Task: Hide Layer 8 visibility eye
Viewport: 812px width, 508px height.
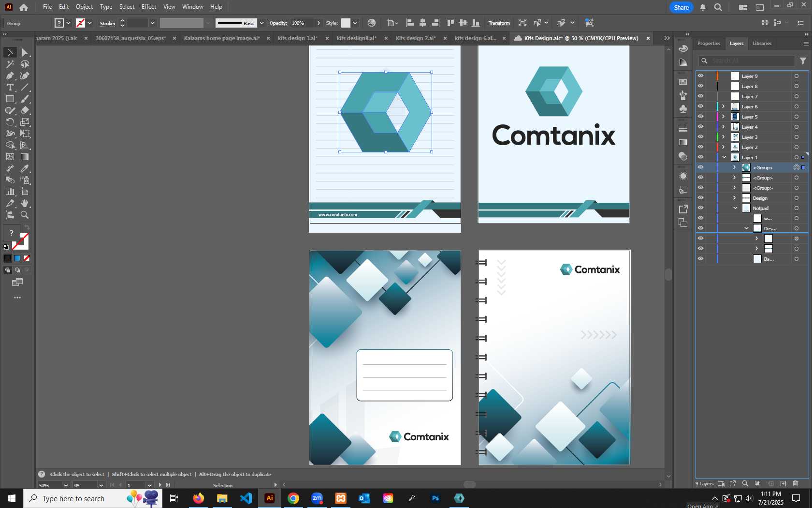Action: [x=700, y=86]
